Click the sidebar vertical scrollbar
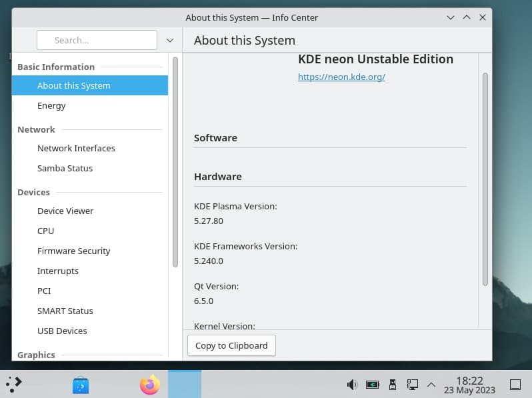This screenshot has height=398, width=532. point(175,162)
